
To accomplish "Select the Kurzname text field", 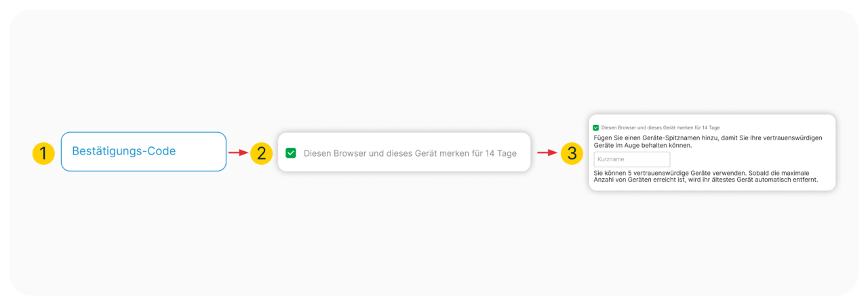I will (632, 159).
